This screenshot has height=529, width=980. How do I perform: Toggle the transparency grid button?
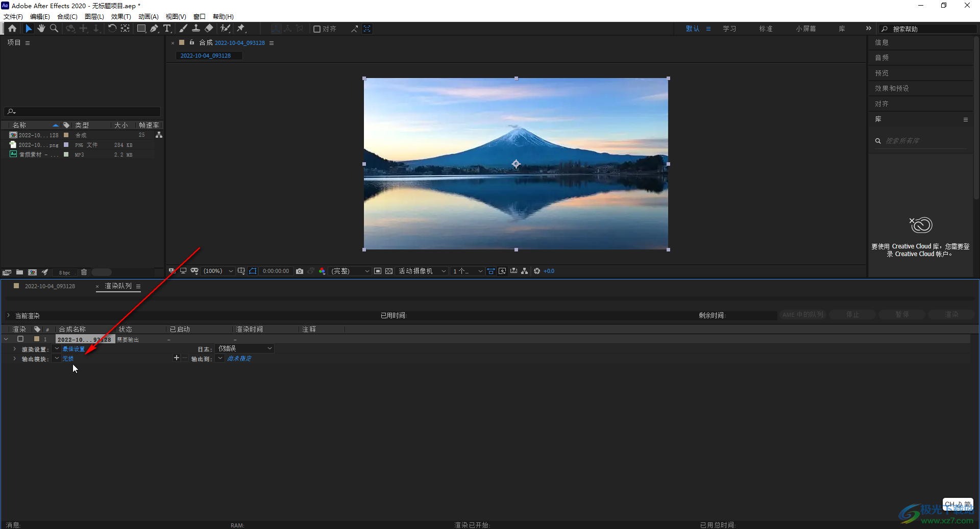tap(389, 271)
